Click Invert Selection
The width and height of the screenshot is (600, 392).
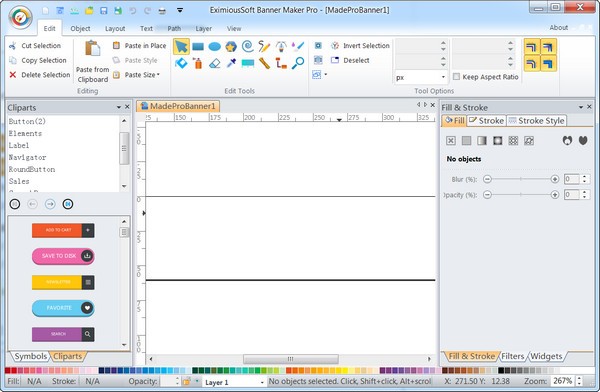coord(360,46)
